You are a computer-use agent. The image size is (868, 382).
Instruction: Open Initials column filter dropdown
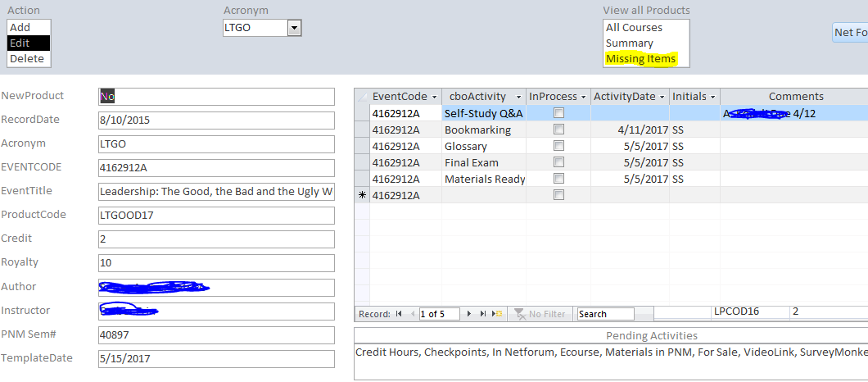713,97
